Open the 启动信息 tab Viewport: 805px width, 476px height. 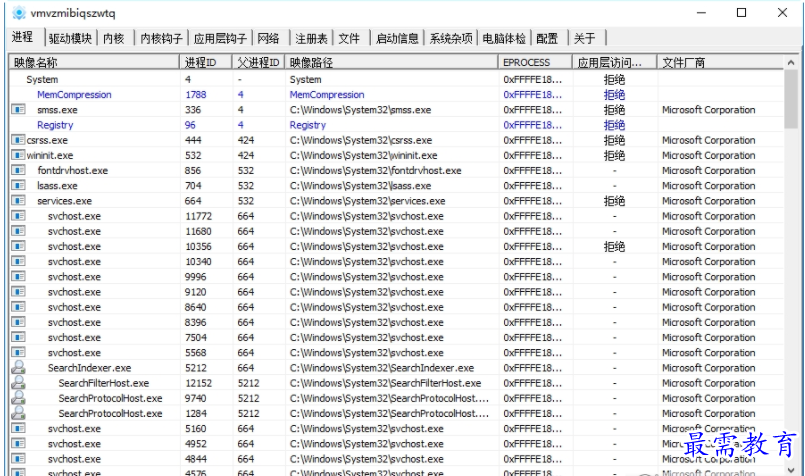click(x=397, y=39)
